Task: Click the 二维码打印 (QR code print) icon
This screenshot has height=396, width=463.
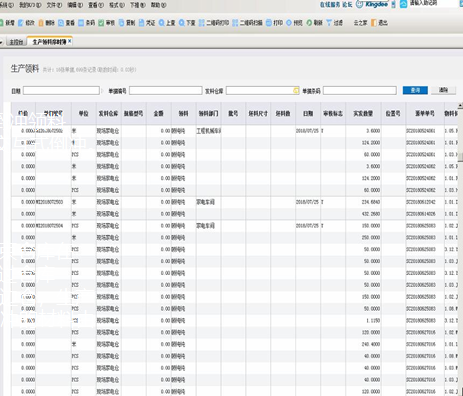Action: point(201,23)
